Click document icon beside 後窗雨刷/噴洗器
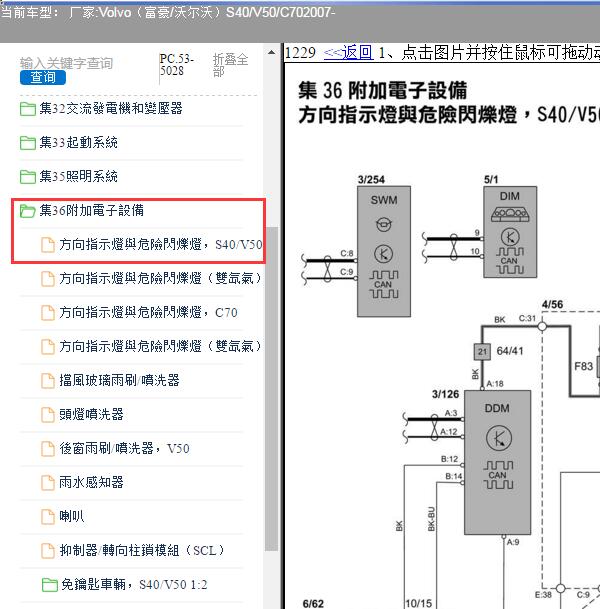 click(48, 449)
